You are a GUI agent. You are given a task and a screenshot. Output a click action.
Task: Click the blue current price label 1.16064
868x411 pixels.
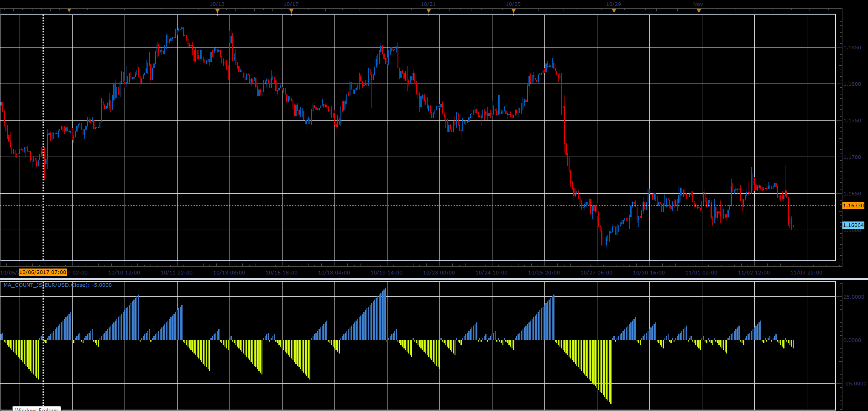tap(853, 225)
